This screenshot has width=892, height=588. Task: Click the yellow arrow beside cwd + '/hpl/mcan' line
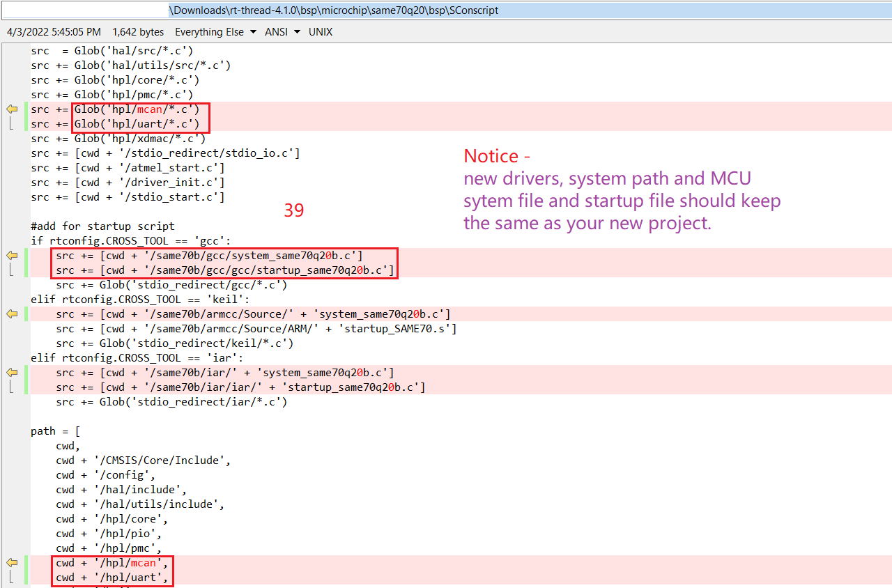[12, 563]
